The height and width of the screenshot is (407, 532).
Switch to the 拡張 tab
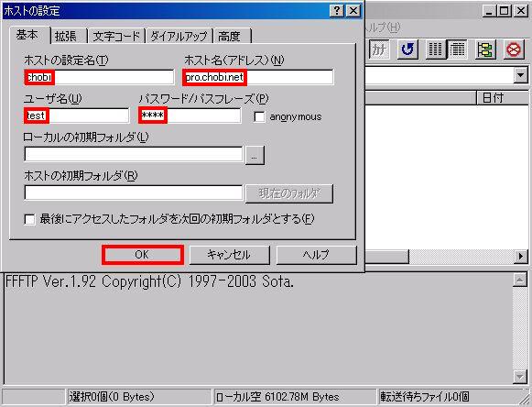pyautogui.click(x=67, y=36)
